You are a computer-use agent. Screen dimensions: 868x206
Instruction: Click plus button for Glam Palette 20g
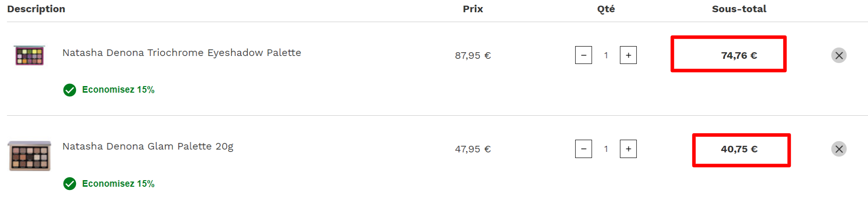coord(628,149)
